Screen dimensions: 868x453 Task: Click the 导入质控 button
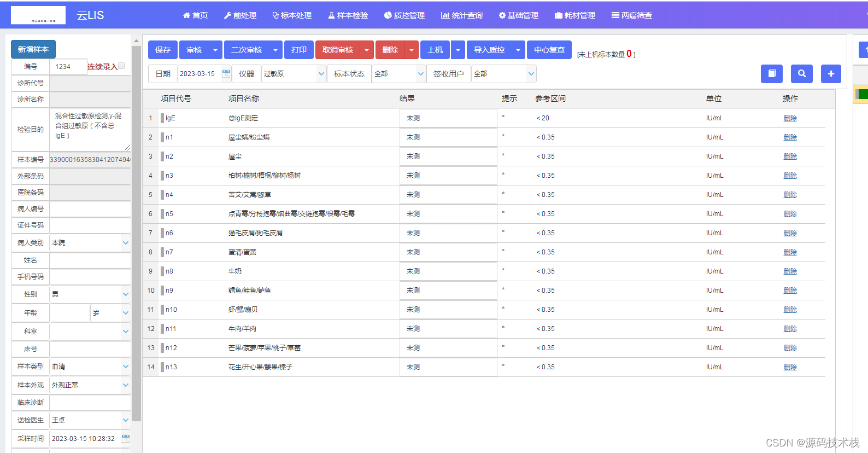[x=489, y=50]
